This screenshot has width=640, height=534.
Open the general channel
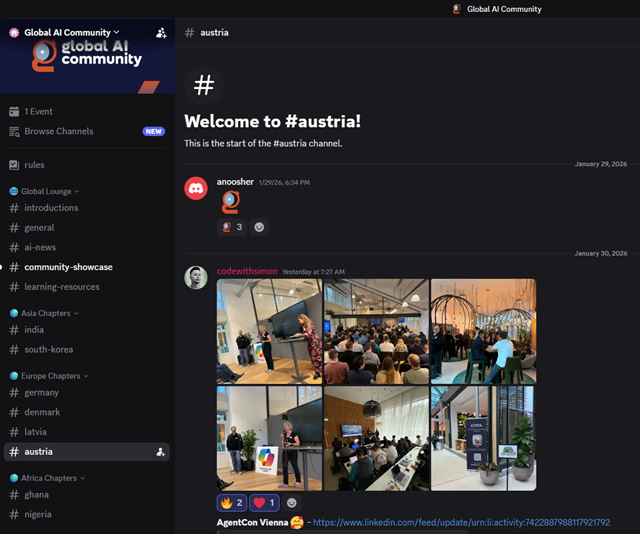[39, 227]
